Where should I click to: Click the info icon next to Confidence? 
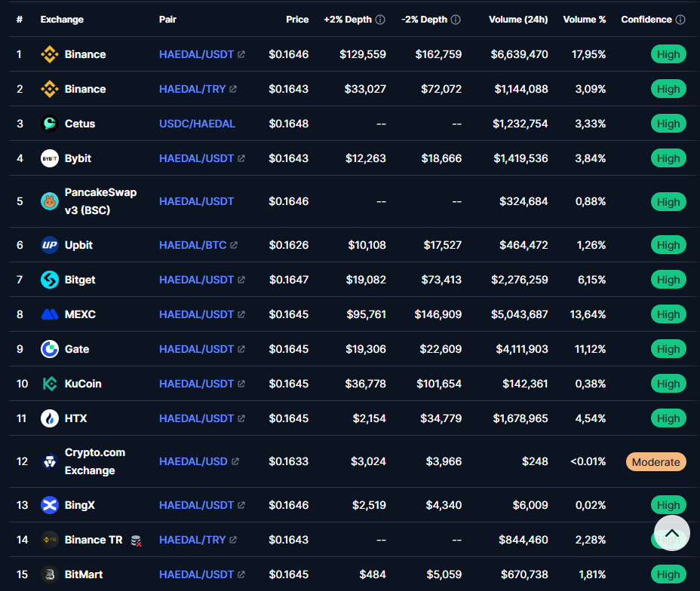click(680, 20)
